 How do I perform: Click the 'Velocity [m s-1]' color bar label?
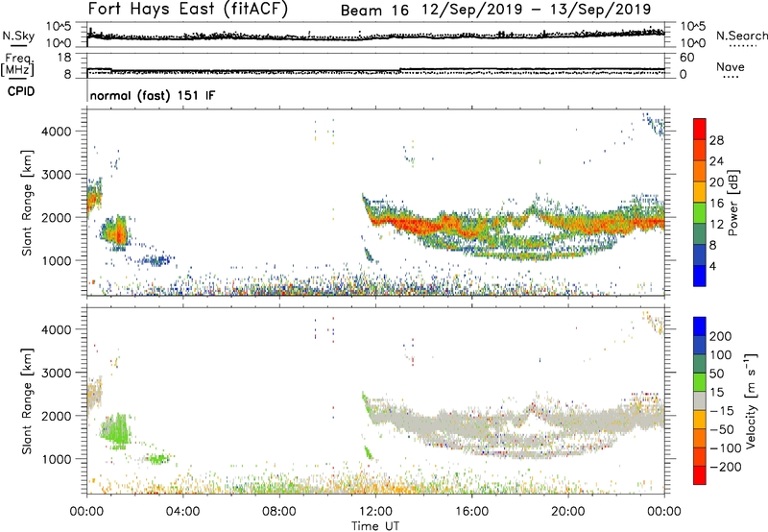[751, 400]
